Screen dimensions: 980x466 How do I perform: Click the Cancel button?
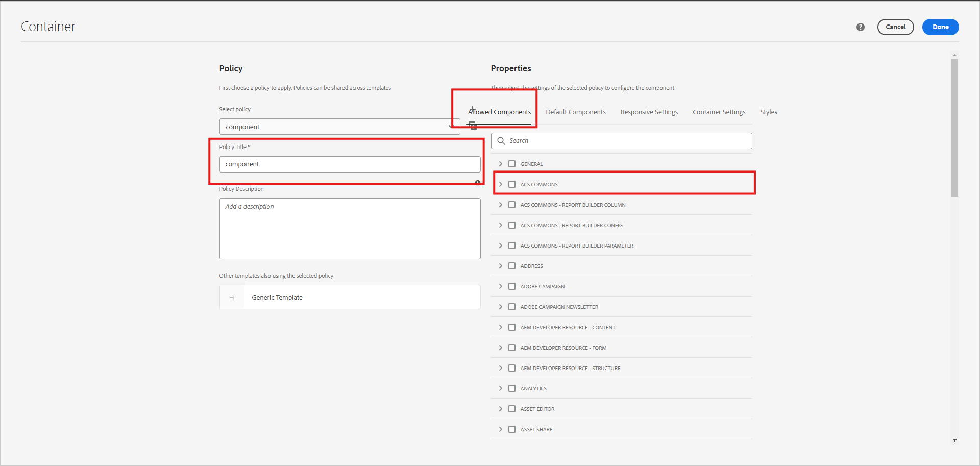[895, 27]
